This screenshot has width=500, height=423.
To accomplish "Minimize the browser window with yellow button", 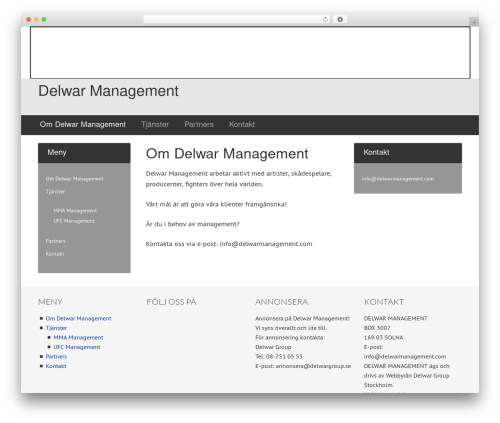I will tap(36, 20).
